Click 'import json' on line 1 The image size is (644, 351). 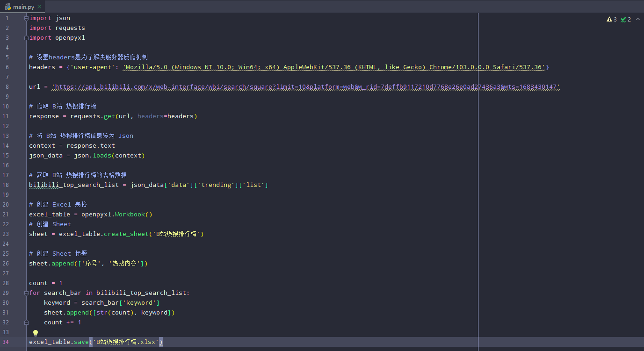tap(50, 18)
